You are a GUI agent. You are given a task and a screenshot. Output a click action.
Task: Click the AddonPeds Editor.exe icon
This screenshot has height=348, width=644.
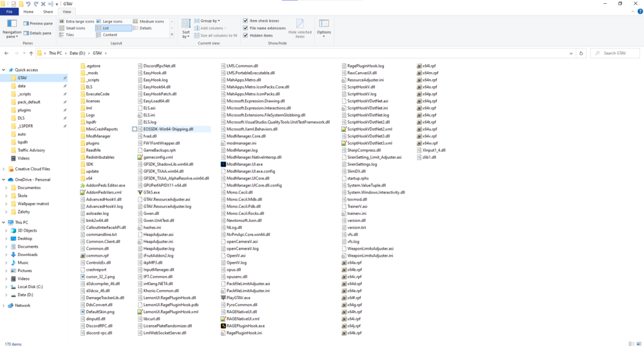click(82, 185)
